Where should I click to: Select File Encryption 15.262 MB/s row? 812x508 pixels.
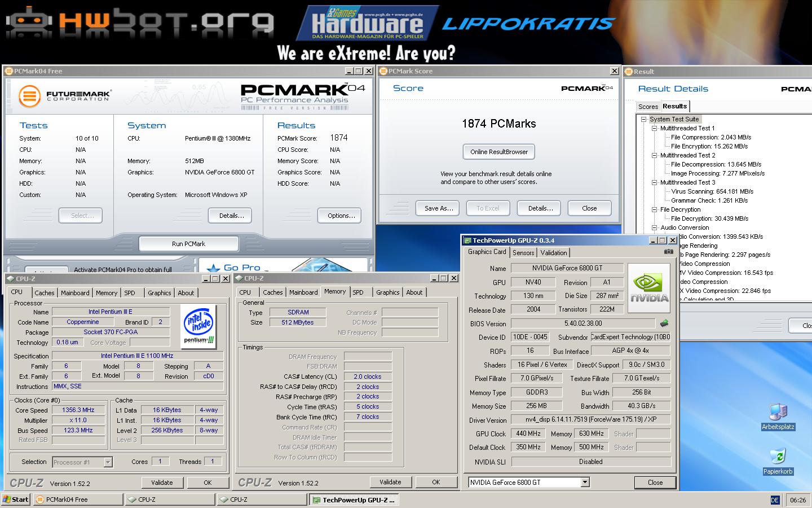tap(709, 146)
